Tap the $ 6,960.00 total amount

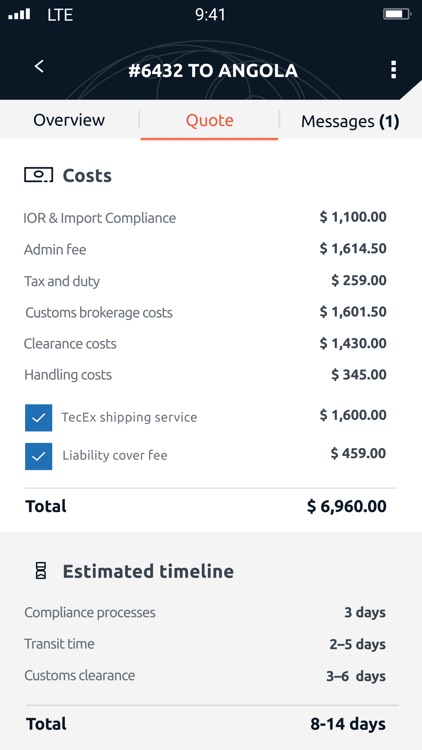pyautogui.click(x=347, y=506)
